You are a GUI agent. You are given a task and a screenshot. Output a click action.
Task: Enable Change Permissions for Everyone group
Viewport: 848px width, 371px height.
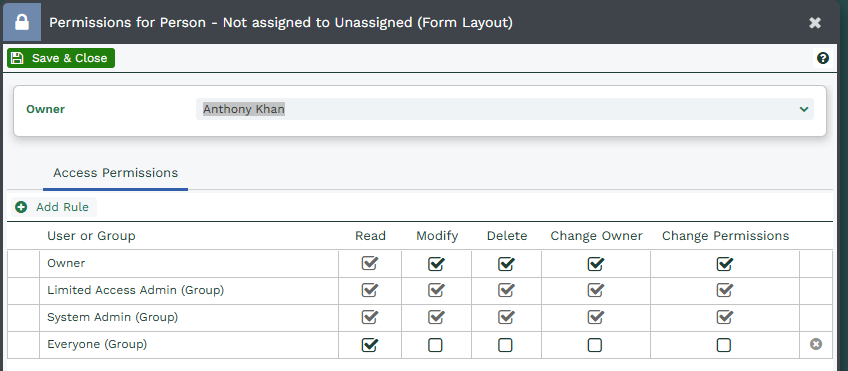pyautogui.click(x=724, y=345)
